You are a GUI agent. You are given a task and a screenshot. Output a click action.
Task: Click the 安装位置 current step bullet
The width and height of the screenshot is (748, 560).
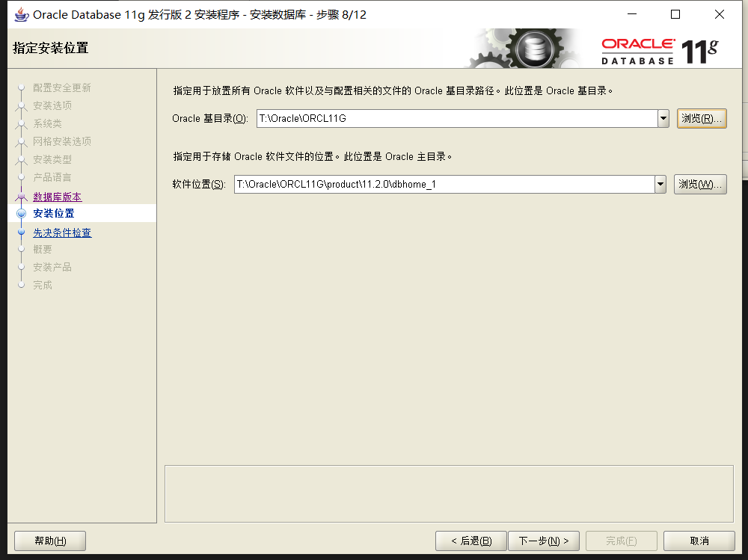tap(21, 214)
